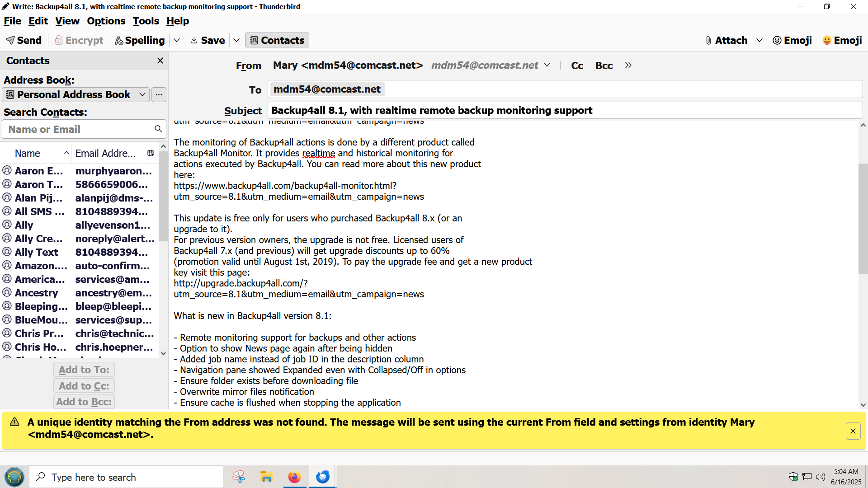Open the Save dropdown arrow

[x=236, y=40]
